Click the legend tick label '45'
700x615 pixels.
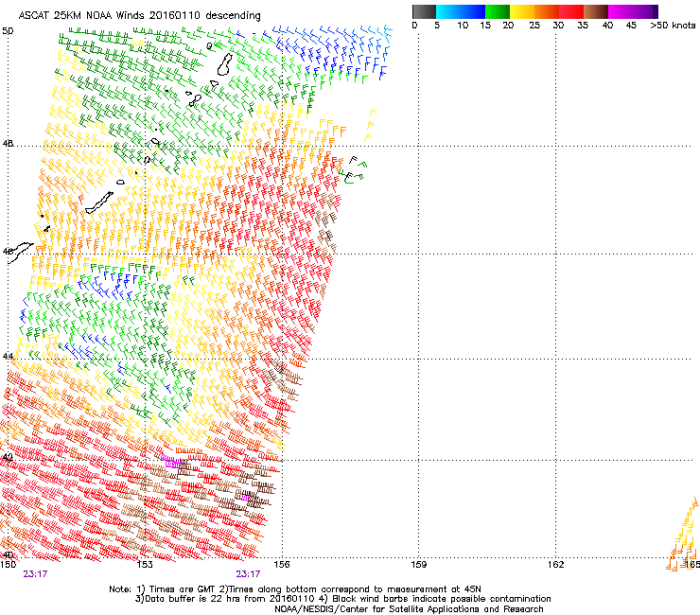631,26
